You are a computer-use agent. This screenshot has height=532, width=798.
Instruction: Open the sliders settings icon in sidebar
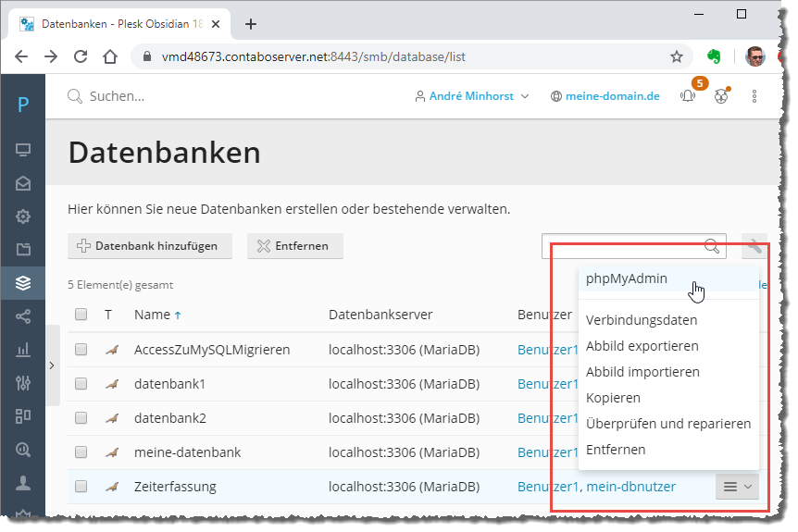tap(23, 382)
